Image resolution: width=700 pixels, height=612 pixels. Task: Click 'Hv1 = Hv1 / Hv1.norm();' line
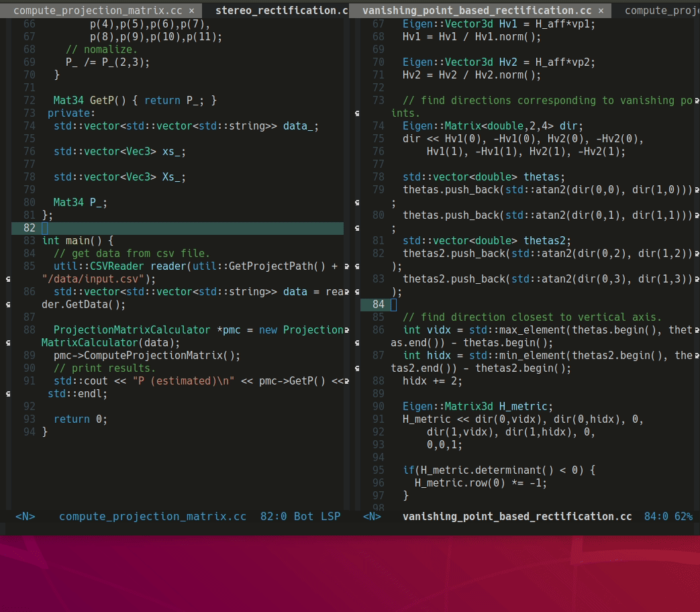click(x=471, y=37)
